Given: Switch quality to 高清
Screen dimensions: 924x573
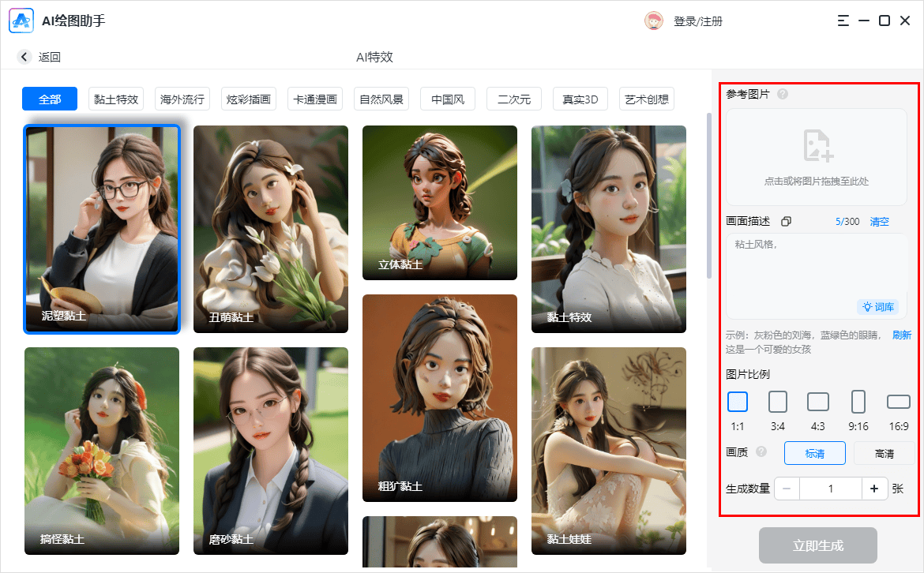Looking at the screenshot, I should pyautogui.click(x=885, y=453).
